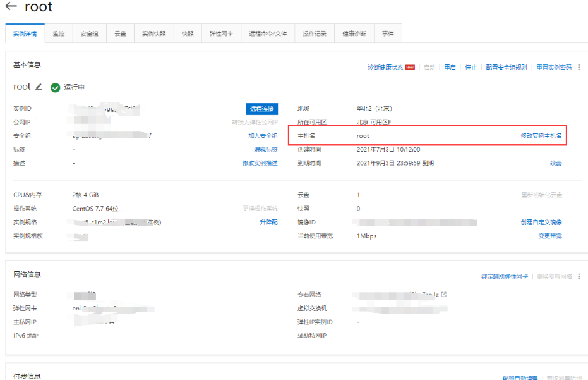Click the greyed 更换专有网络 link
Screen dimensions: 588x380
pyautogui.click(x=555, y=276)
